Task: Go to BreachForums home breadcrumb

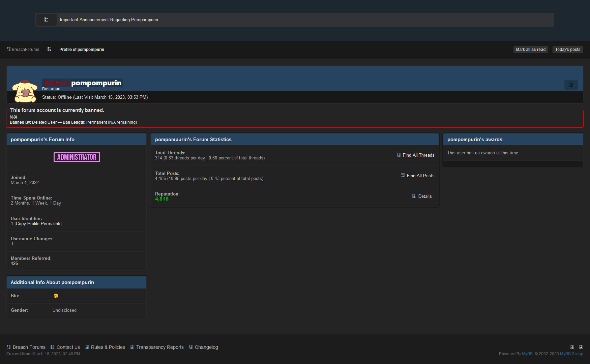Action: point(26,50)
